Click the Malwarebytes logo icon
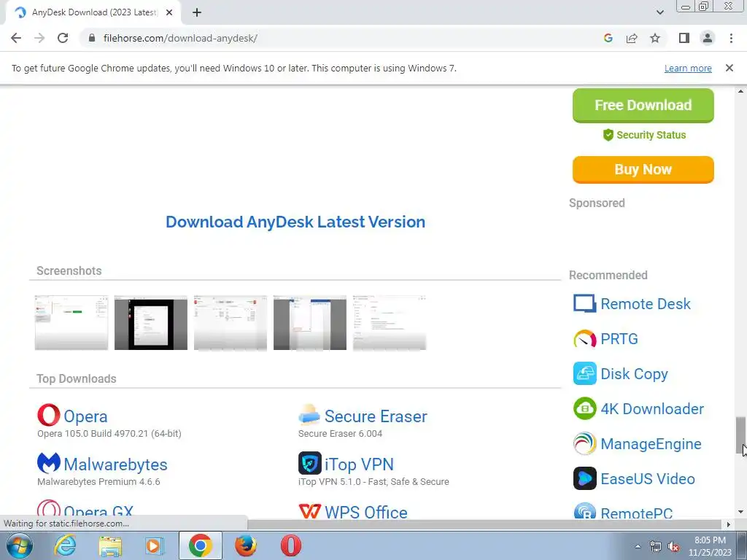This screenshot has width=747, height=560. pyautogui.click(x=49, y=463)
